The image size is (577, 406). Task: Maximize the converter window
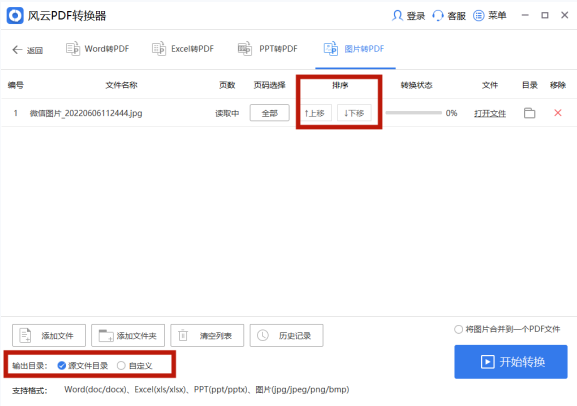[545, 15]
